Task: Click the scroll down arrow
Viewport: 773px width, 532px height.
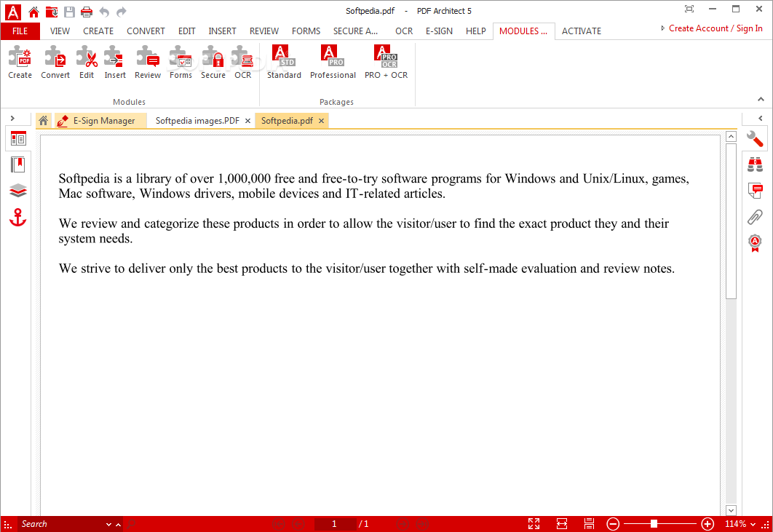Action: coord(731,510)
